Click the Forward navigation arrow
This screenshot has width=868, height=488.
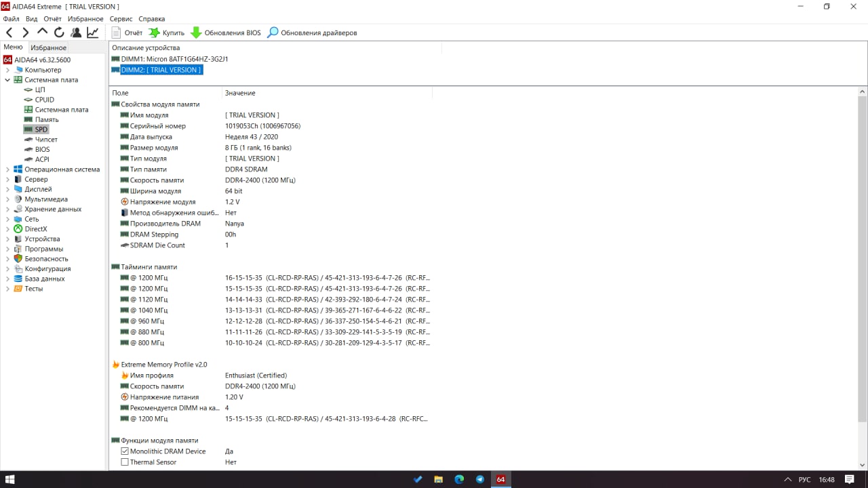click(26, 33)
